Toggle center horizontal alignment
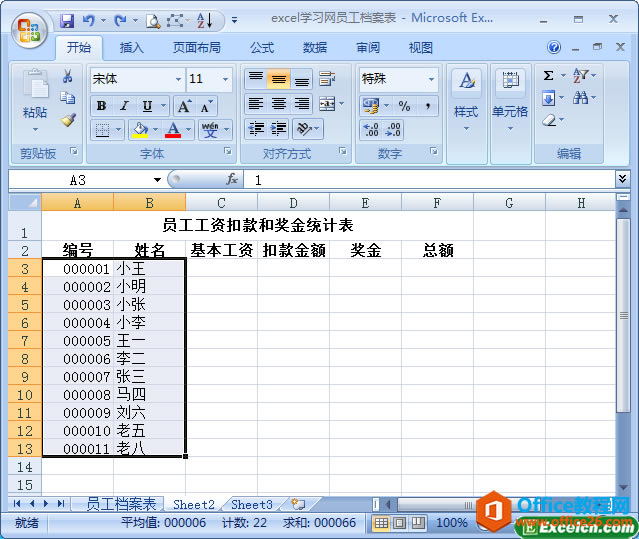Viewport: 639px width, 539px height. (x=279, y=104)
